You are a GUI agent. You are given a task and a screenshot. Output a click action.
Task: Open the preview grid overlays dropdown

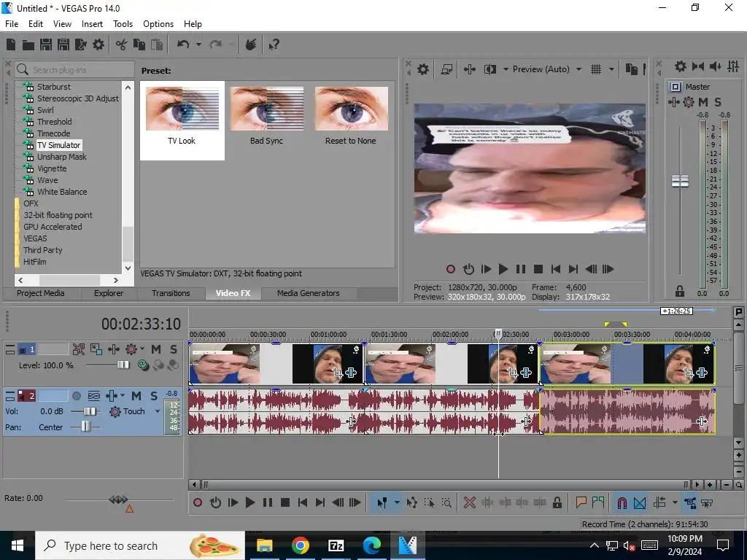[x=611, y=69]
